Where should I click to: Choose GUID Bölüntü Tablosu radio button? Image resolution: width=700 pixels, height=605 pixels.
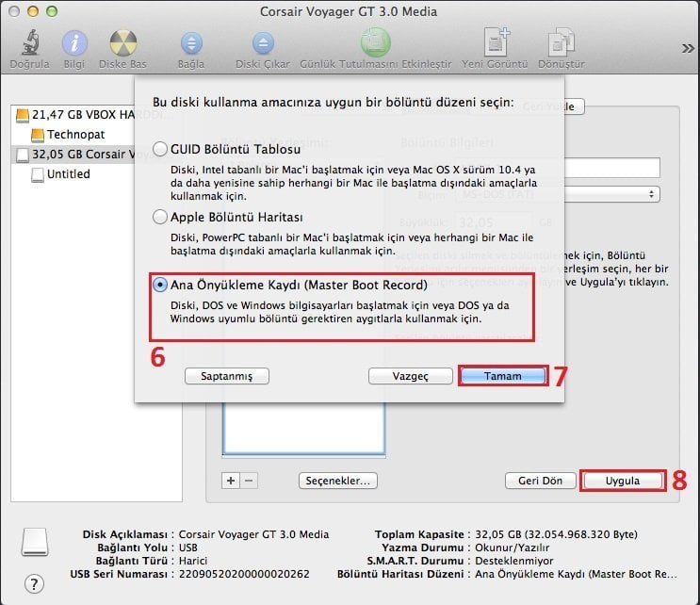coord(160,149)
